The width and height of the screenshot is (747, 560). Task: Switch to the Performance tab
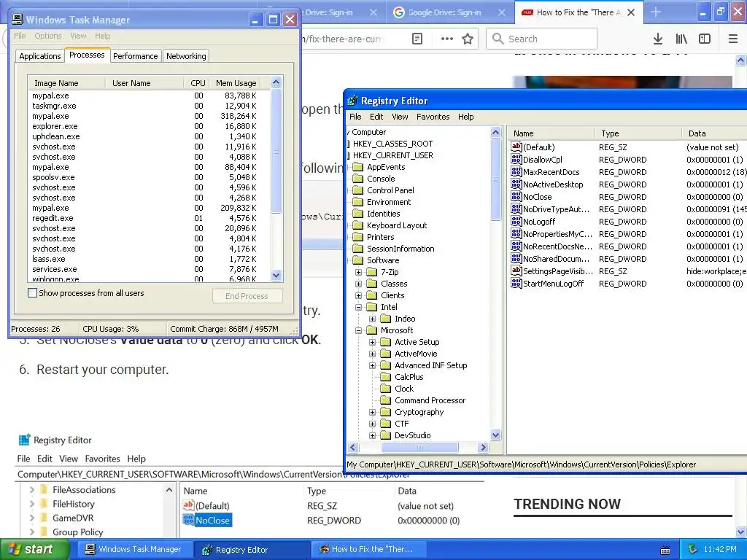coord(135,56)
